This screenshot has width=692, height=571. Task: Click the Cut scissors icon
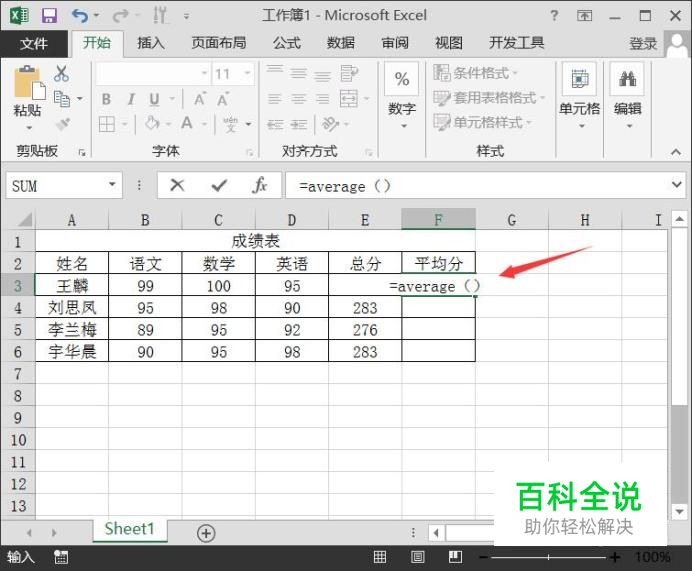tap(61, 73)
